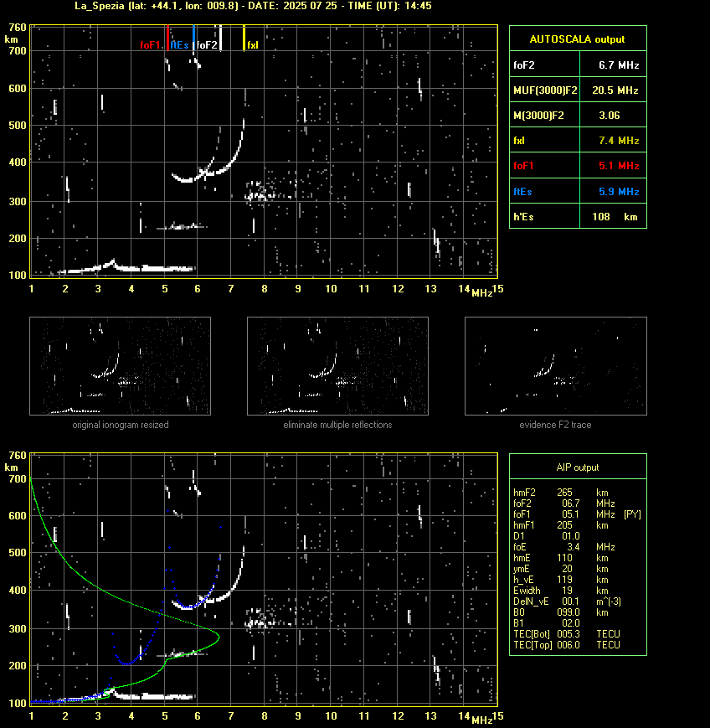
Task: Click the AIP foF1 value '05.1'
Action: [x=571, y=514]
